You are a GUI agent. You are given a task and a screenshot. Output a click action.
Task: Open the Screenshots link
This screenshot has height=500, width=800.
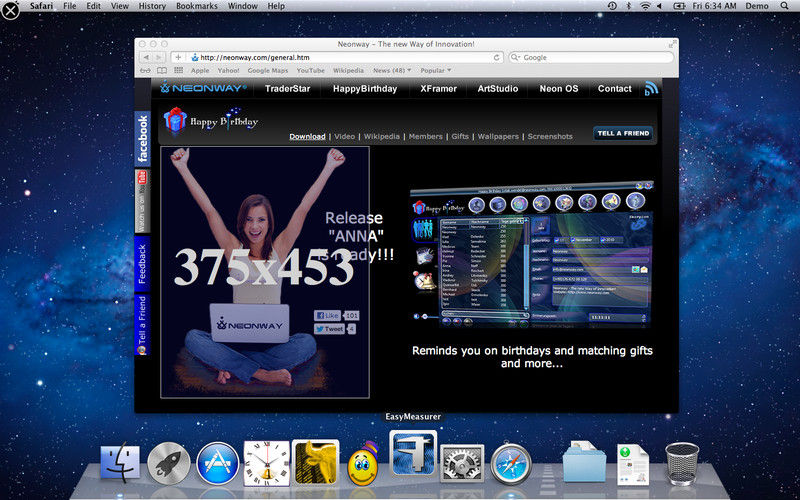550,136
